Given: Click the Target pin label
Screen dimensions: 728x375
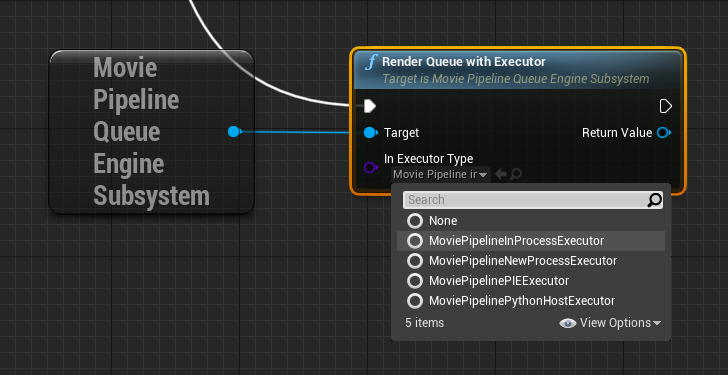Looking at the screenshot, I should point(401,133).
